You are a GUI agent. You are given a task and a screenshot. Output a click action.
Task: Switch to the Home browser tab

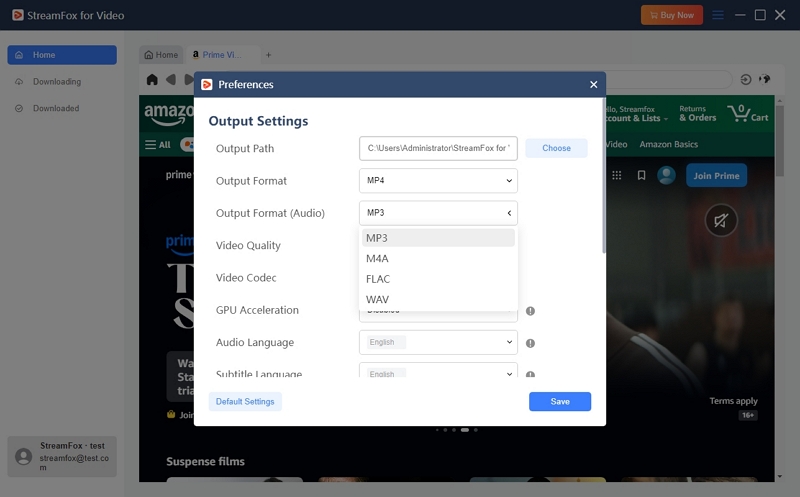(161, 55)
